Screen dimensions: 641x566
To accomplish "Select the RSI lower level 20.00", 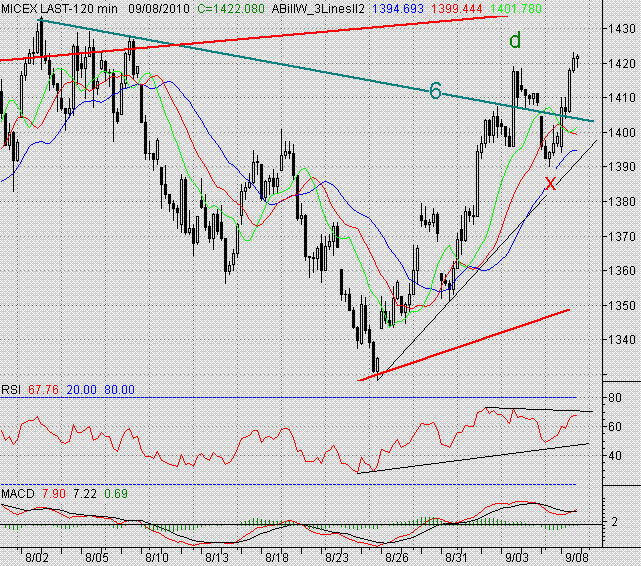I will point(81,389).
